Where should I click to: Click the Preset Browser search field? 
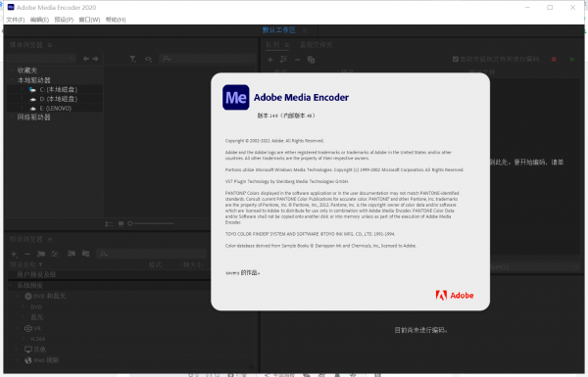coord(152,254)
